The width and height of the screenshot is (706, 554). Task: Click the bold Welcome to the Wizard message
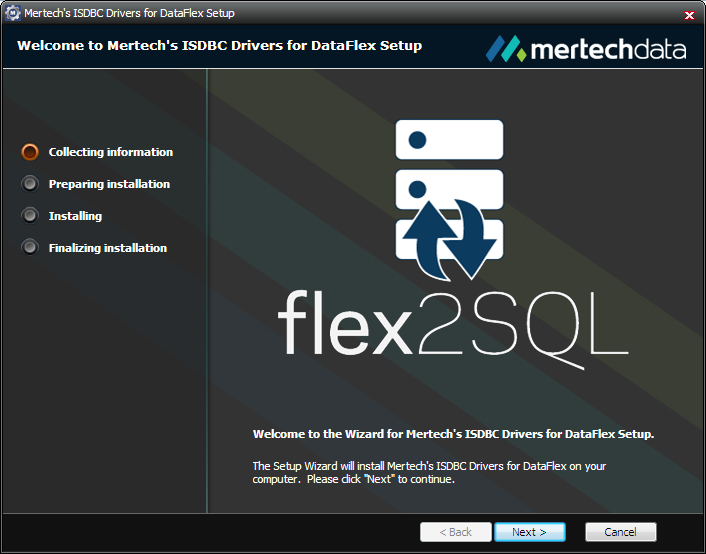[x=453, y=435]
